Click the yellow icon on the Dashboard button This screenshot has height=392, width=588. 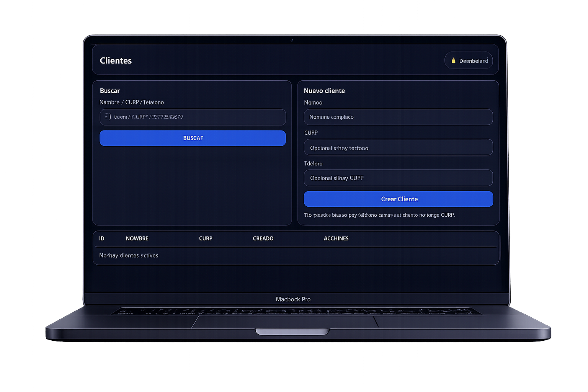[453, 60]
